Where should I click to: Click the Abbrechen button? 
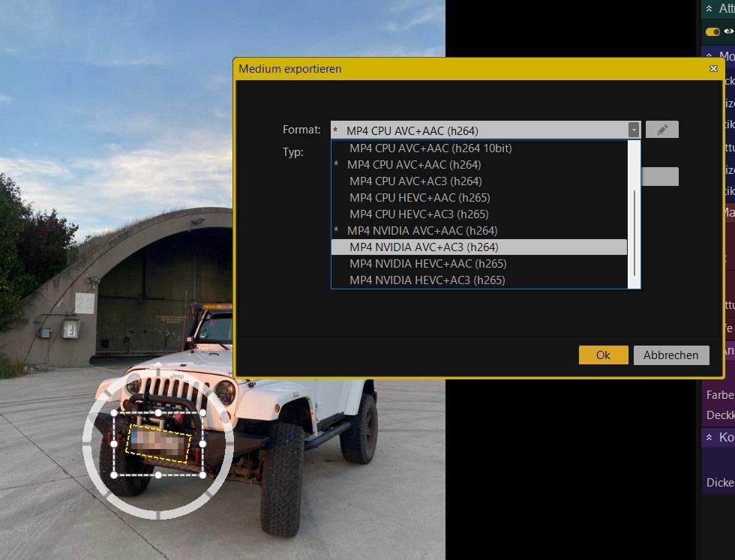click(x=670, y=355)
